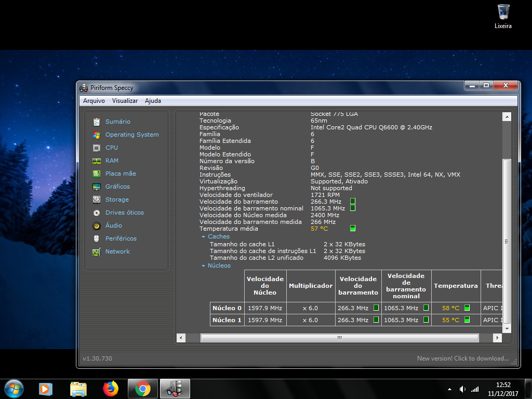532x399 pixels.
Task: Open the Lixeira recycle bin on desktop
Action: [503, 16]
